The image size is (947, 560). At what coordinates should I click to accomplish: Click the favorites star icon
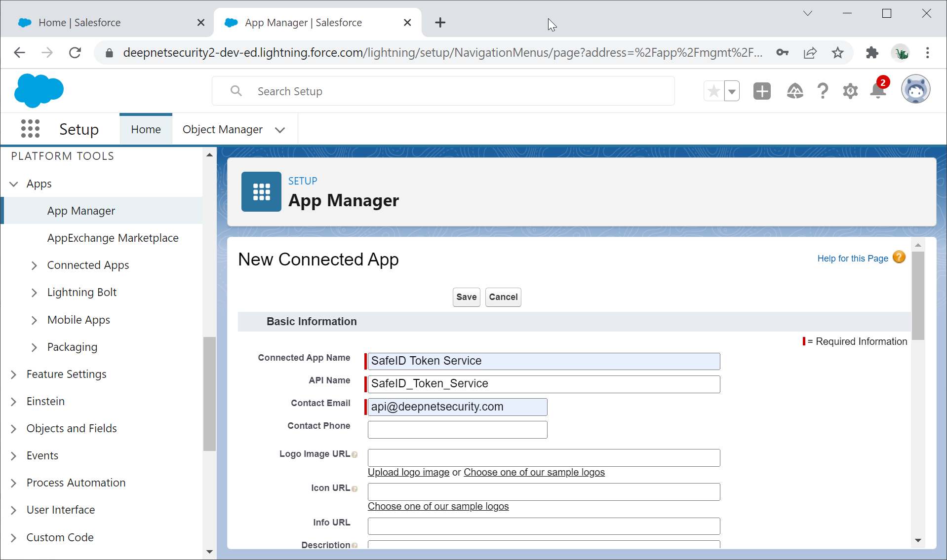[713, 91]
